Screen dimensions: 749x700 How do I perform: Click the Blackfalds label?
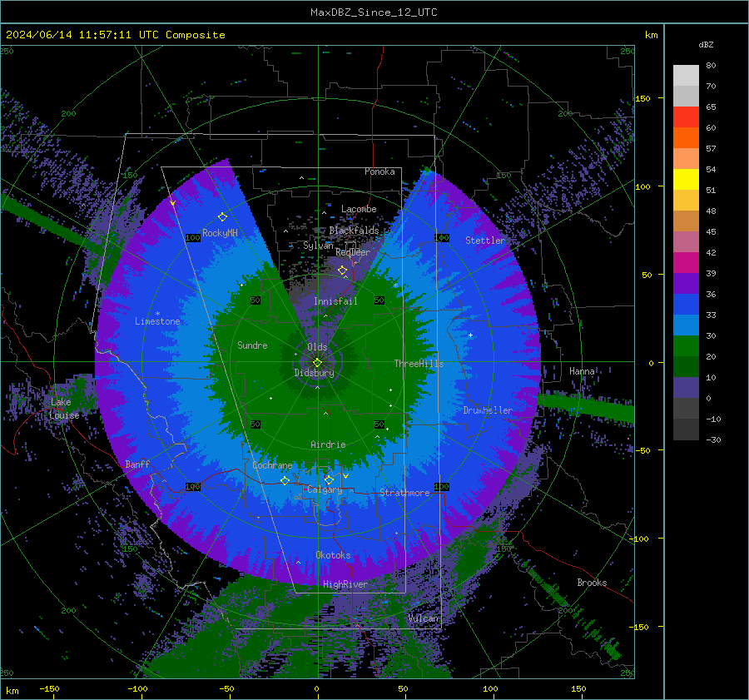pos(354,231)
